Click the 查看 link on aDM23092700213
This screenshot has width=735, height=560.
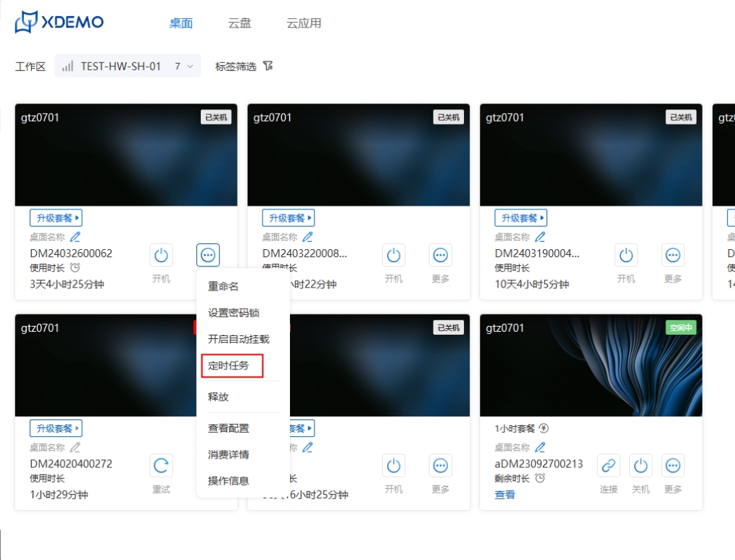point(504,495)
